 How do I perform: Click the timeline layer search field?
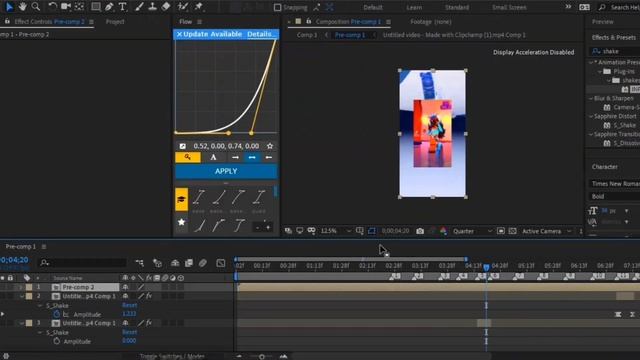point(83,262)
